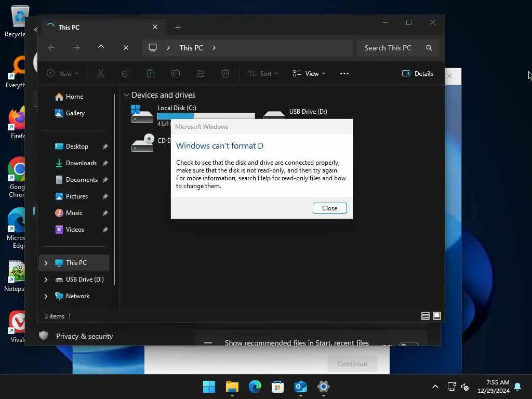Click the Paste clipboard icon

click(x=151, y=73)
